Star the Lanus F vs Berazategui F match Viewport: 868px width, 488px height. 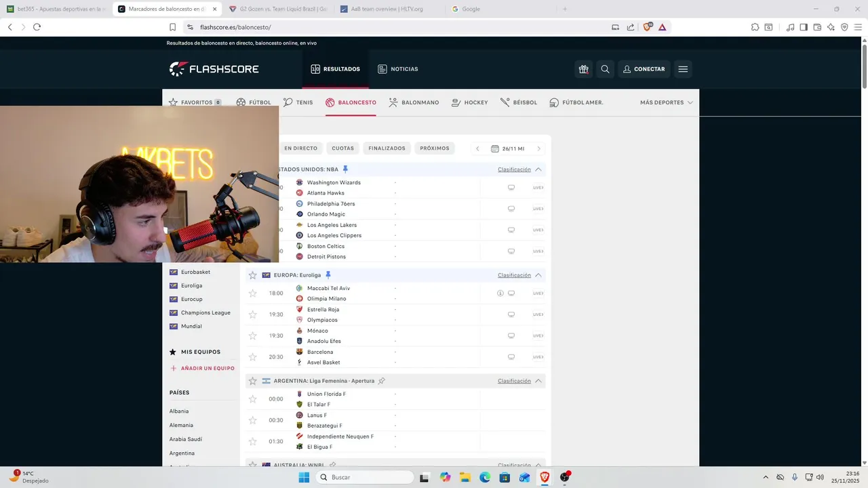253,420
